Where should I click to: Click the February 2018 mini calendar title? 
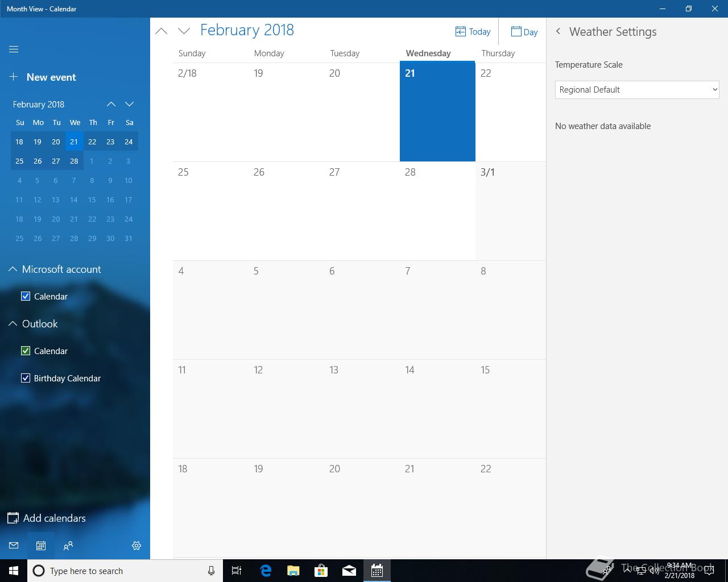[x=39, y=105]
